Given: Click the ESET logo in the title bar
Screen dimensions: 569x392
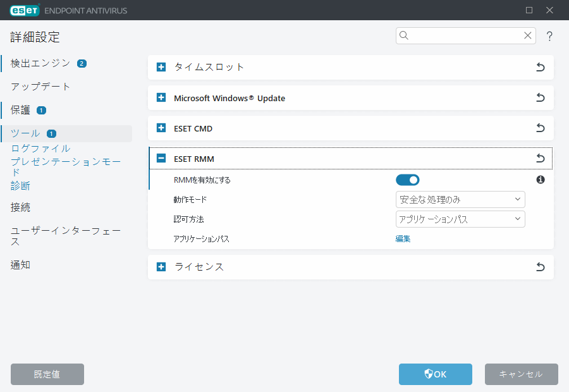Looking at the screenshot, I should pos(24,10).
